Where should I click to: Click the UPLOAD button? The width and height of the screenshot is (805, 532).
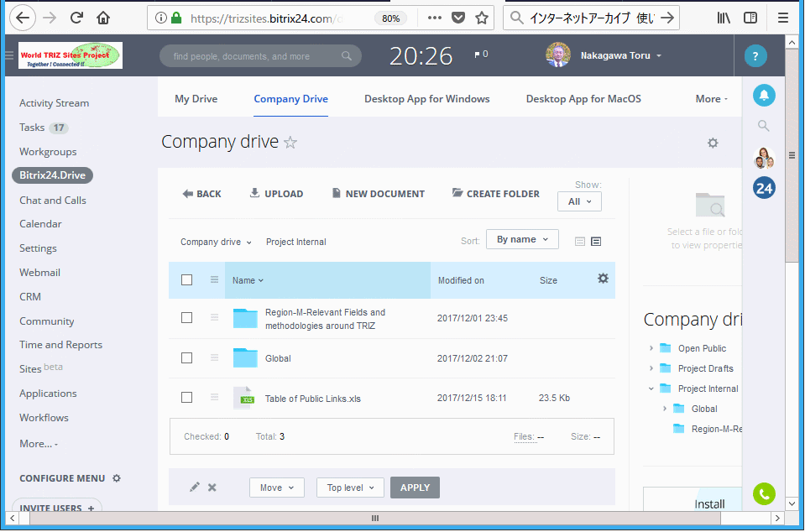276,194
